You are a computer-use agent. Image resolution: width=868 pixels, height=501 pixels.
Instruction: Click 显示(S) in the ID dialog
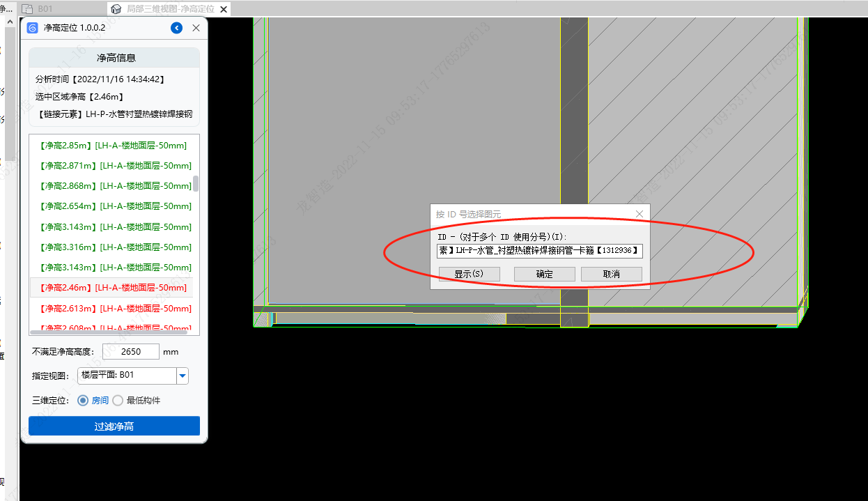(469, 274)
